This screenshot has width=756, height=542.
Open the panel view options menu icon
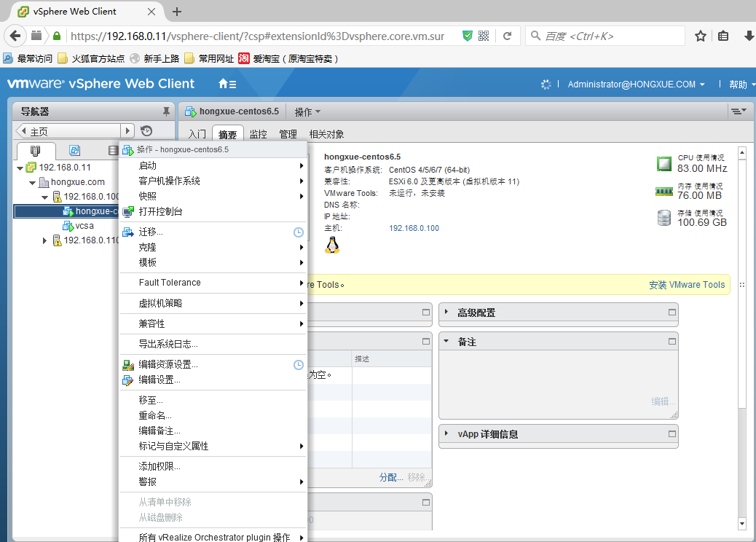739,111
